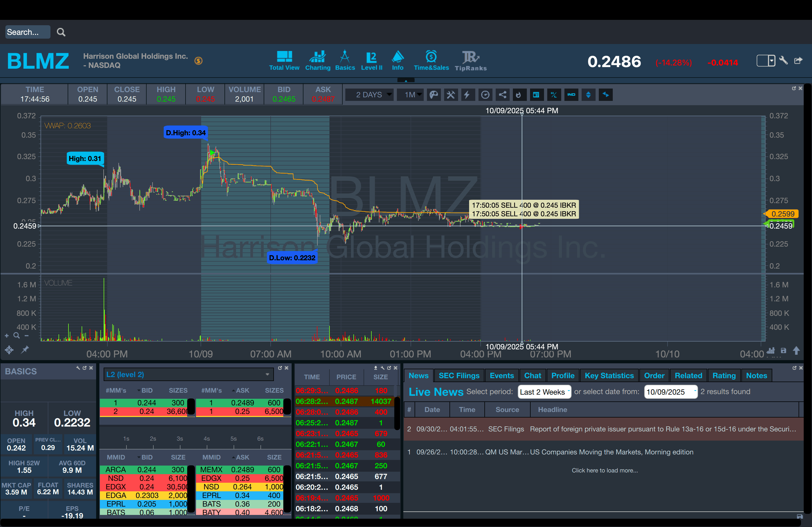Toggle the IND indicators button
Viewport: 812px width, 527px height.
pos(571,95)
